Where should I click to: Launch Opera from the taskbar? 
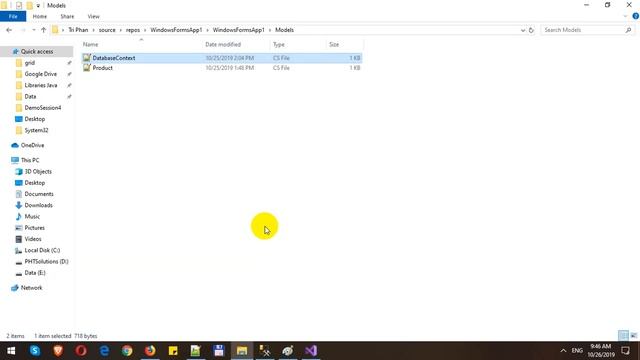[x=81, y=351]
